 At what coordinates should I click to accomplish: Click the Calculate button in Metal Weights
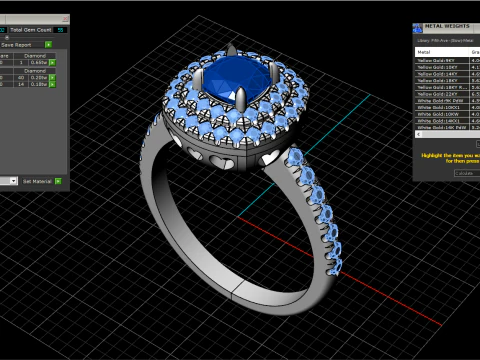pos(467,173)
